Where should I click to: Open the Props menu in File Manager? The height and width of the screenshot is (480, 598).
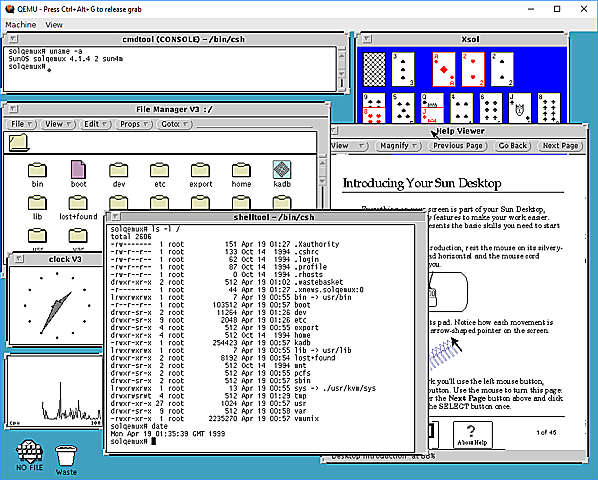[134, 124]
